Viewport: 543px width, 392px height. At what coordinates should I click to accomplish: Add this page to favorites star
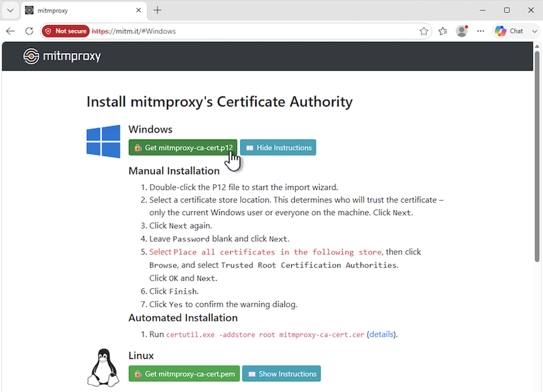pyautogui.click(x=424, y=31)
